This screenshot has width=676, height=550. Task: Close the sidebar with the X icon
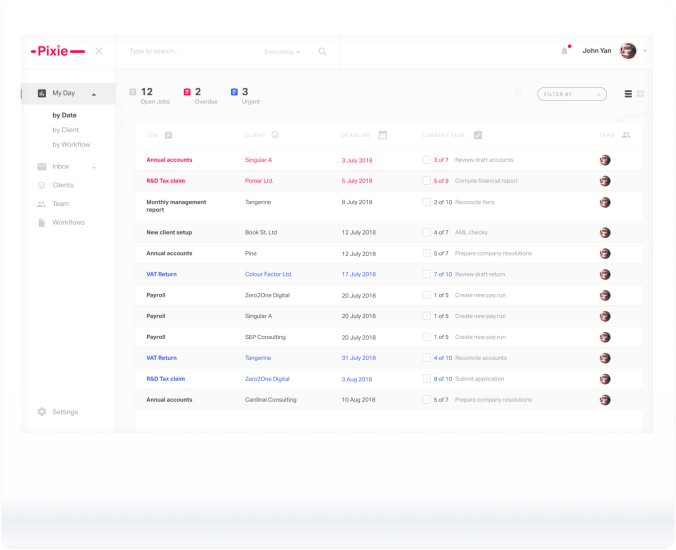click(99, 51)
